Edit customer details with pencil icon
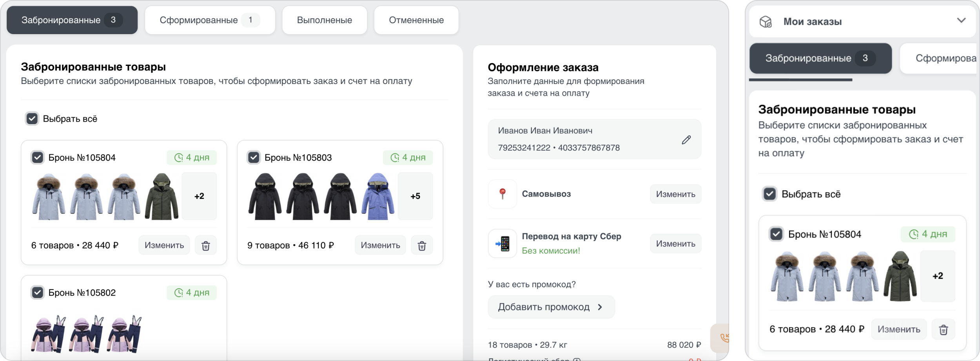The height and width of the screenshot is (361, 980). point(686,140)
